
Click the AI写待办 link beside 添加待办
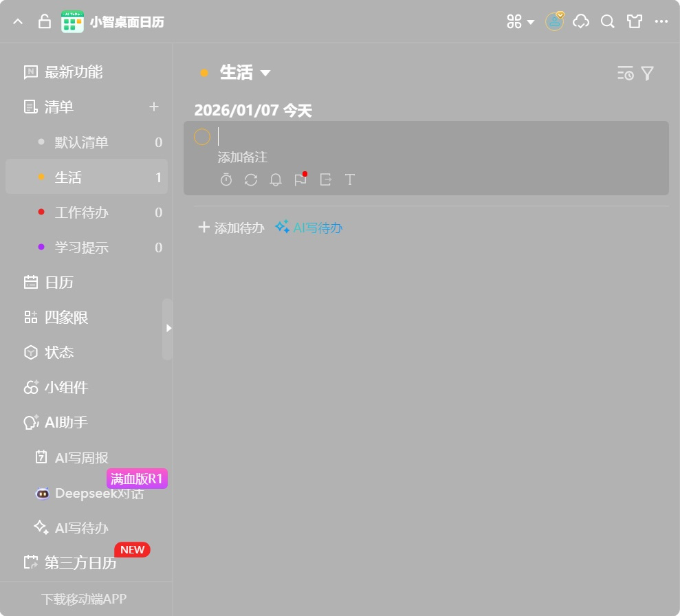pos(309,228)
